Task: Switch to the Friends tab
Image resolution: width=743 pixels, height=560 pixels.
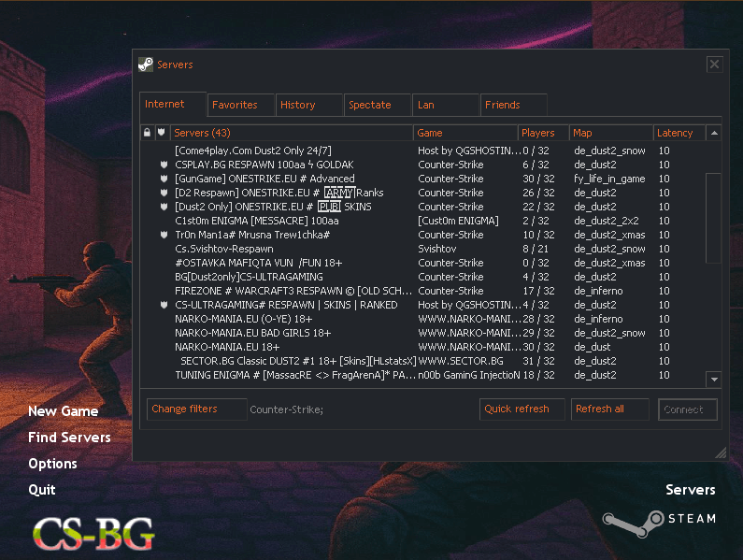Action: pos(514,105)
